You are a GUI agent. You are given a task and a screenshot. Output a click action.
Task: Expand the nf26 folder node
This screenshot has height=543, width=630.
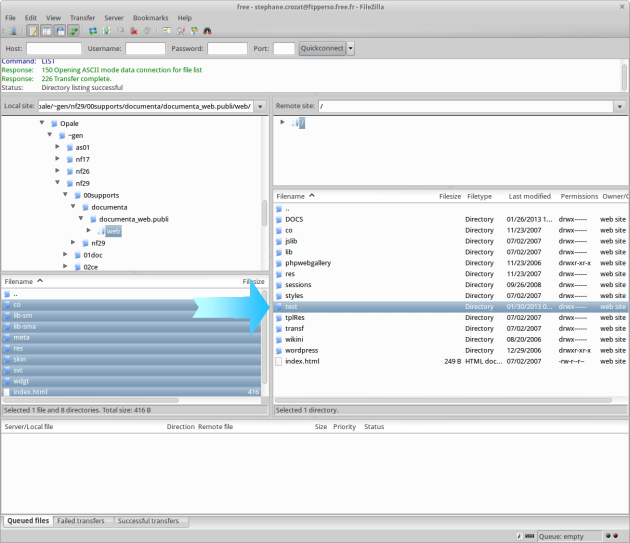coord(57,170)
